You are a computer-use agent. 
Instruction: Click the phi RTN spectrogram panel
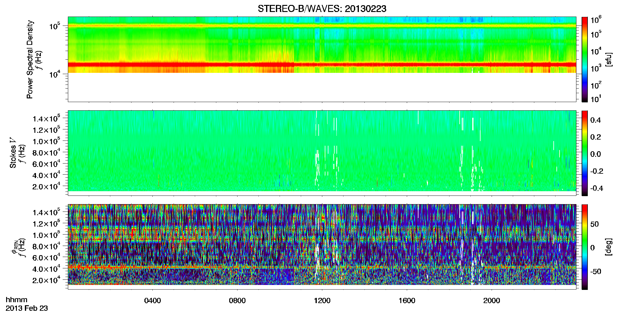pyautogui.click(x=322, y=247)
